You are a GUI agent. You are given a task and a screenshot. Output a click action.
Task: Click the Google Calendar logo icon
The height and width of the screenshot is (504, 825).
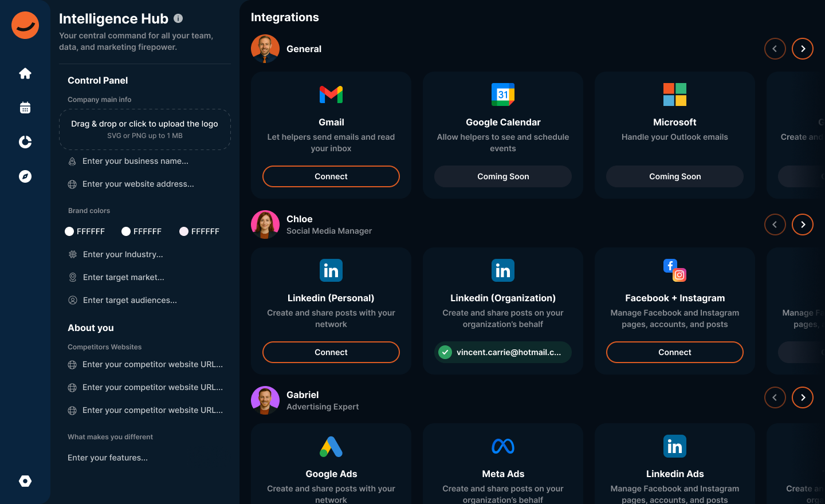503,94
